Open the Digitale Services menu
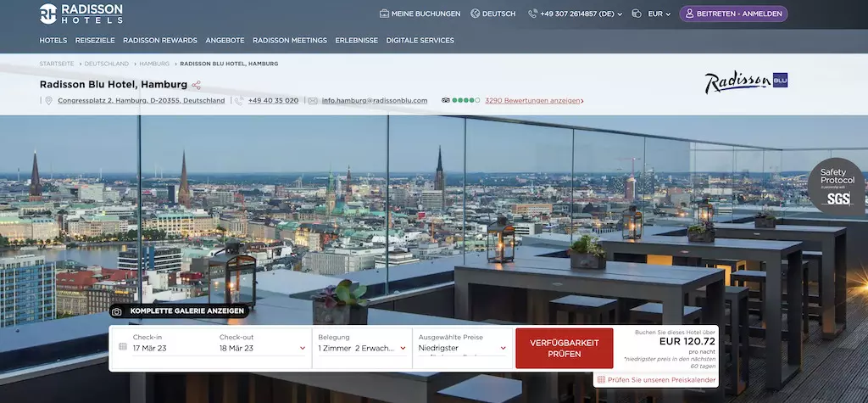 (420, 41)
